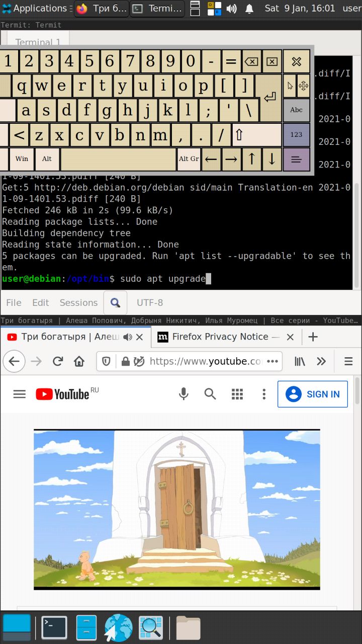Screen dimensions: 362x644
Task: Click the tracking protection shield icon
Action: 107,361
